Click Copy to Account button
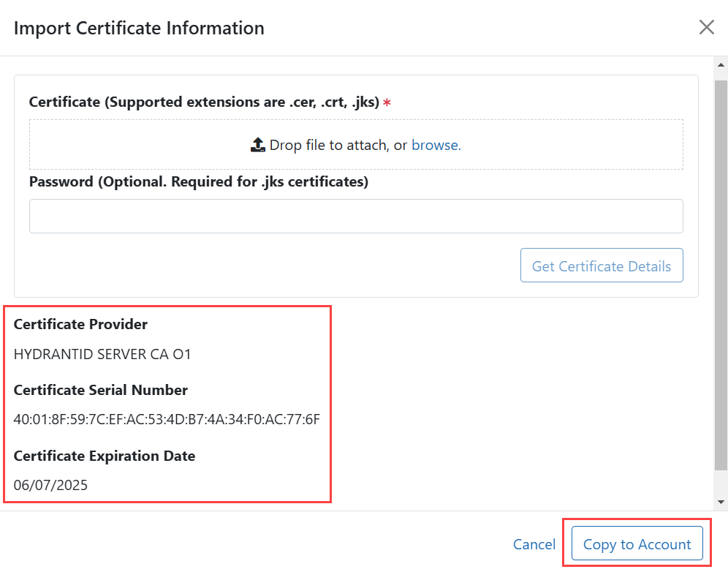Viewport: 728px width, 572px height. point(637,543)
